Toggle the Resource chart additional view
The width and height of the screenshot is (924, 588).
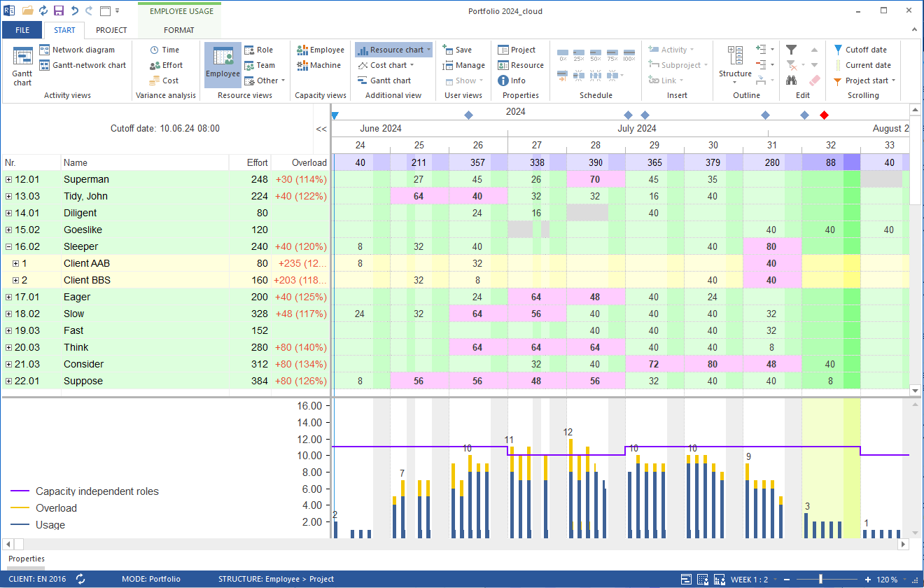pos(393,50)
